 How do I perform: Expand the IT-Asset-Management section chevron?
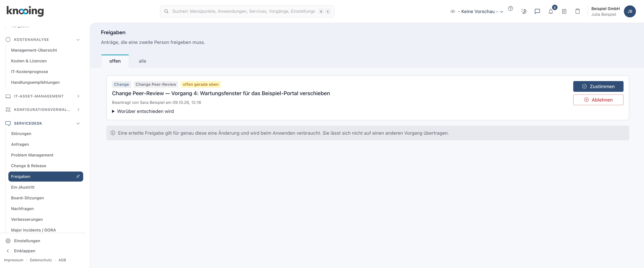click(78, 96)
